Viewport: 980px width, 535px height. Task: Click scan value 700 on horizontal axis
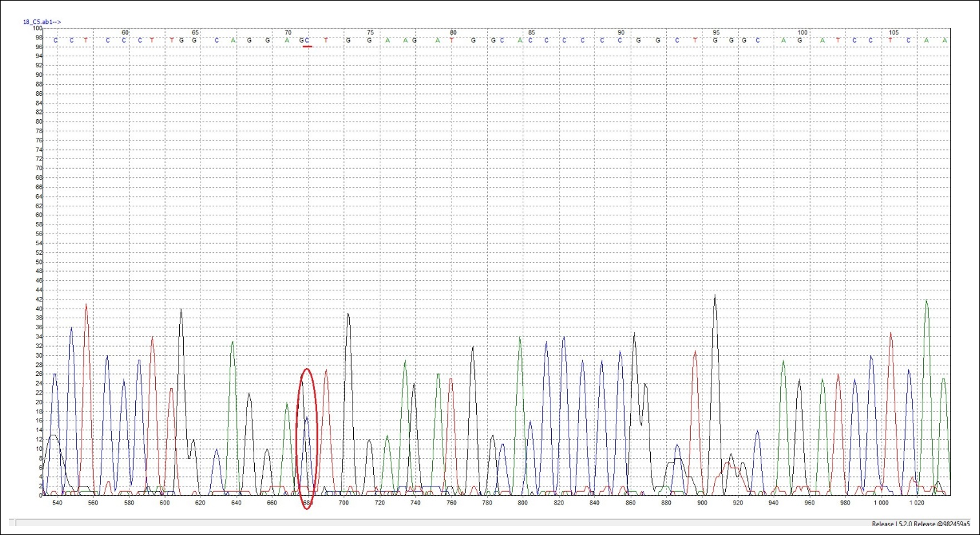pyautogui.click(x=343, y=503)
